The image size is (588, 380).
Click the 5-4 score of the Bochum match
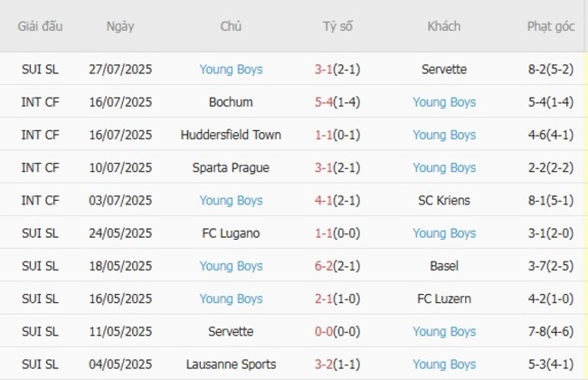pyautogui.click(x=324, y=102)
